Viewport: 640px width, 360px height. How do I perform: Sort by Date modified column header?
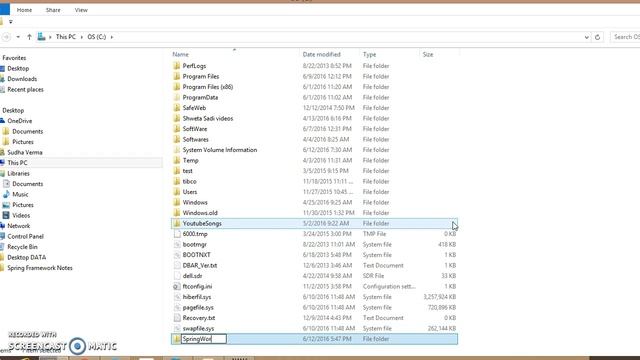click(322, 54)
